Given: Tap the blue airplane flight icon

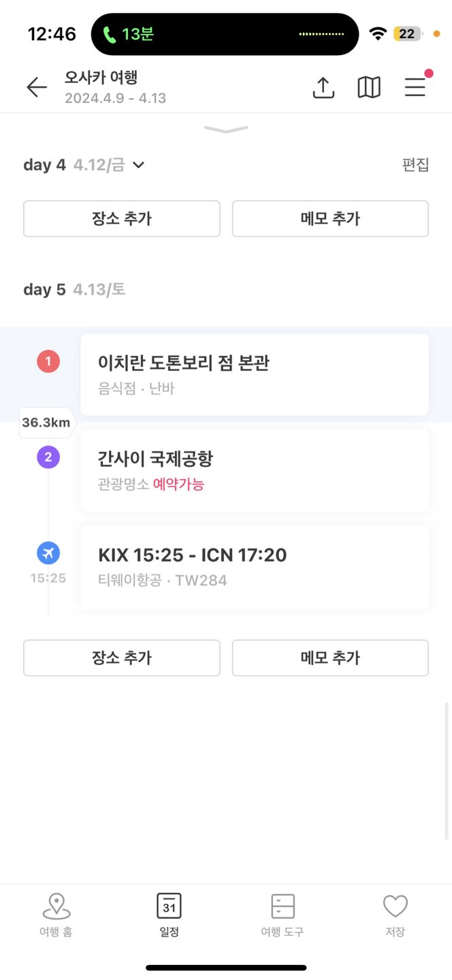Looking at the screenshot, I should pos(48,554).
